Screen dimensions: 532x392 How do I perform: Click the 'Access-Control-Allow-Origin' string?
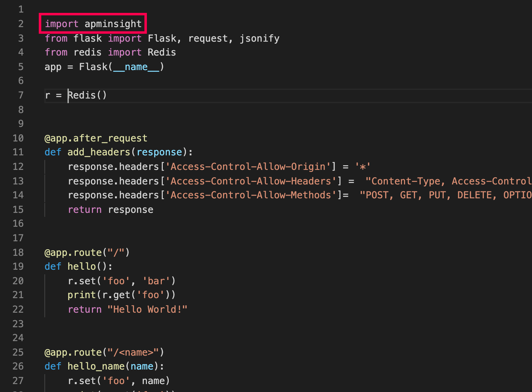tap(250, 167)
